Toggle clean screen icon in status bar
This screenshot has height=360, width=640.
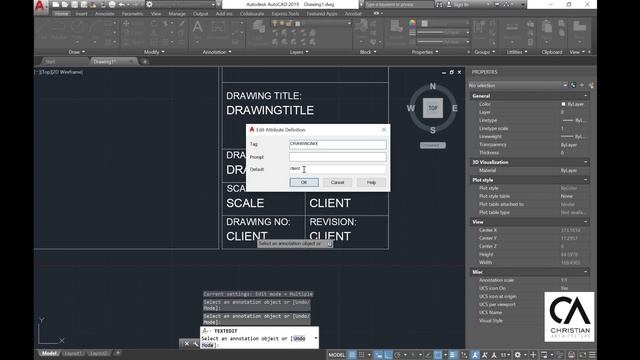(x=583, y=355)
